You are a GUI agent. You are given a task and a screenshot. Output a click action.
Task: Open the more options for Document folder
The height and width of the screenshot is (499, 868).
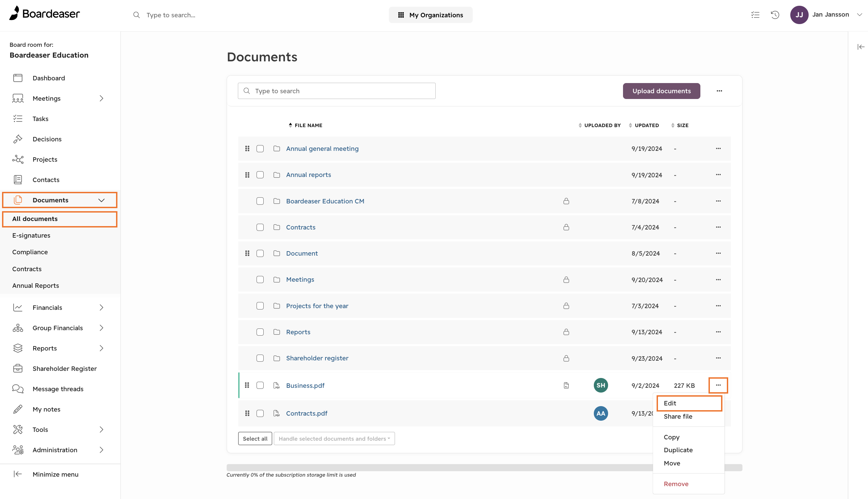(x=718, y=253)
